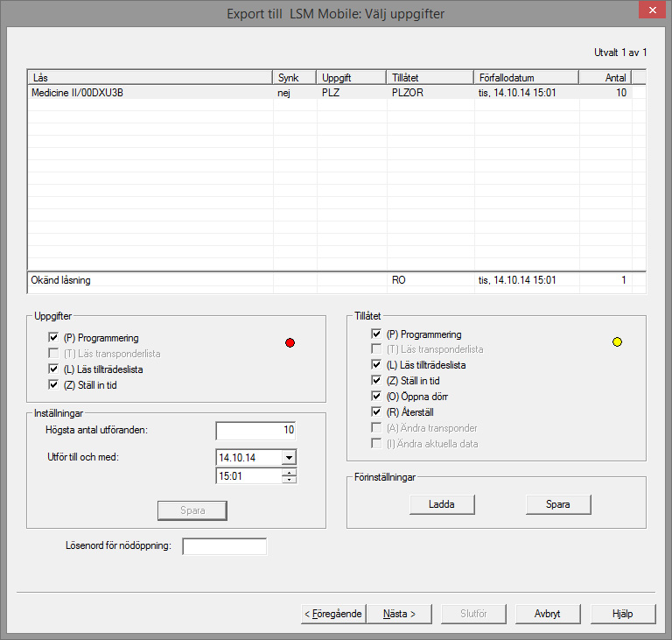Screen dimensions: 672x640
Task: Click Spara in the Förinställningar group
Action: tap(557, 504)
